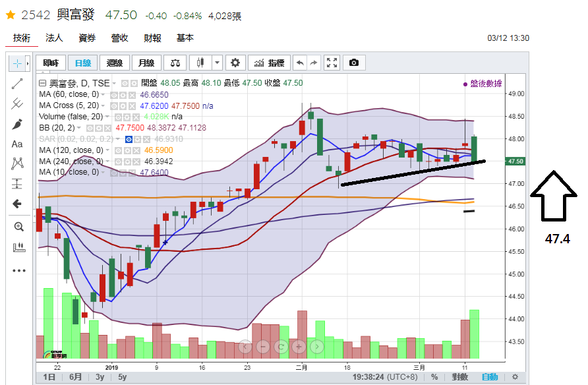Open dropdown for Volume (false, 20)
The height and width of the screenshot is (385, 588).
click(107, 117)
